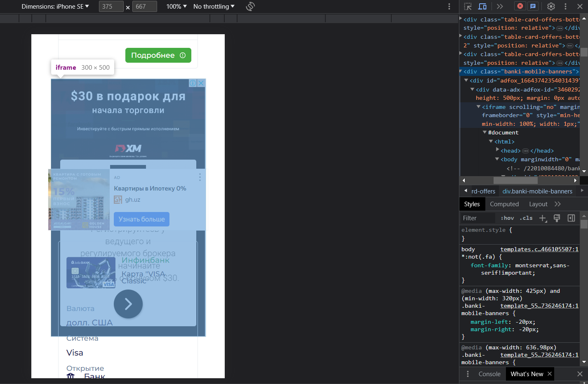Expand ellipsis in head element
This screenshot has width=588, height=384.
[525, 151]
